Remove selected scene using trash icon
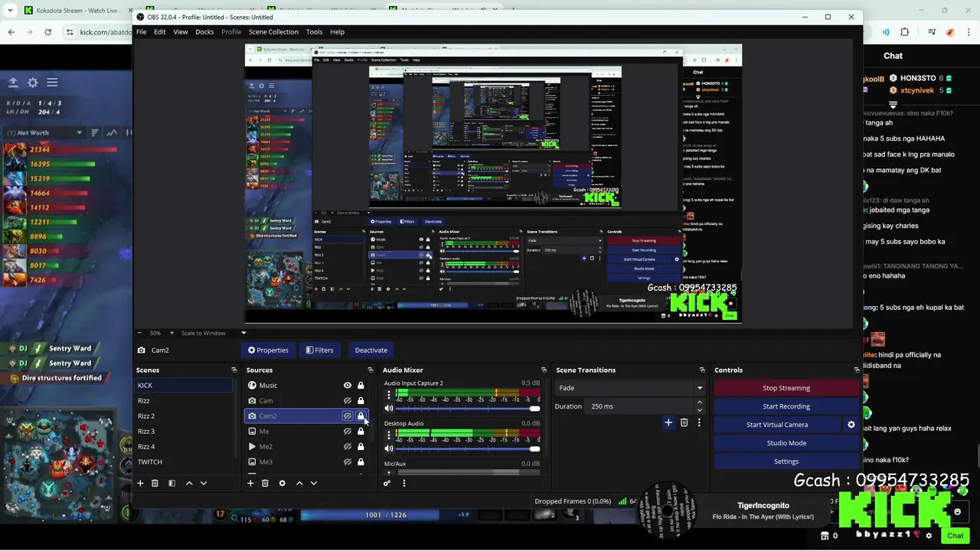 pos(155,483)
